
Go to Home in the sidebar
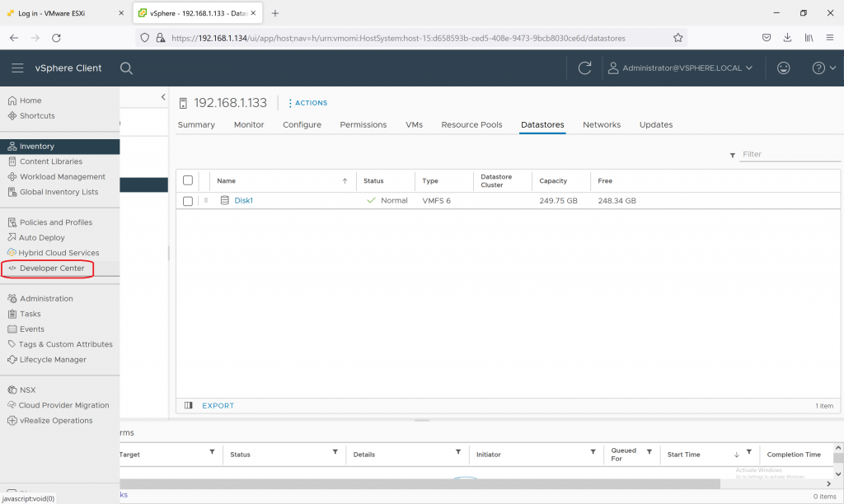click(x=25, y=100)
